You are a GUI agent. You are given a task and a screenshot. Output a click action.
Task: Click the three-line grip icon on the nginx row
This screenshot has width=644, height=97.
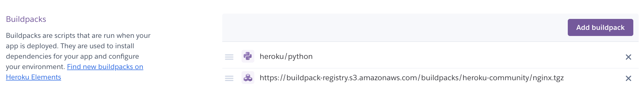click(x=229, y=78)
